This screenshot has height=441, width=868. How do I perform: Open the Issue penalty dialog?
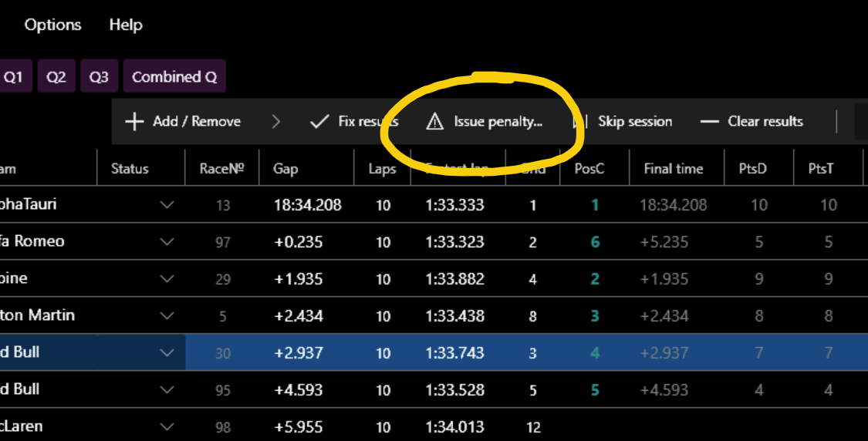(498, 122)
